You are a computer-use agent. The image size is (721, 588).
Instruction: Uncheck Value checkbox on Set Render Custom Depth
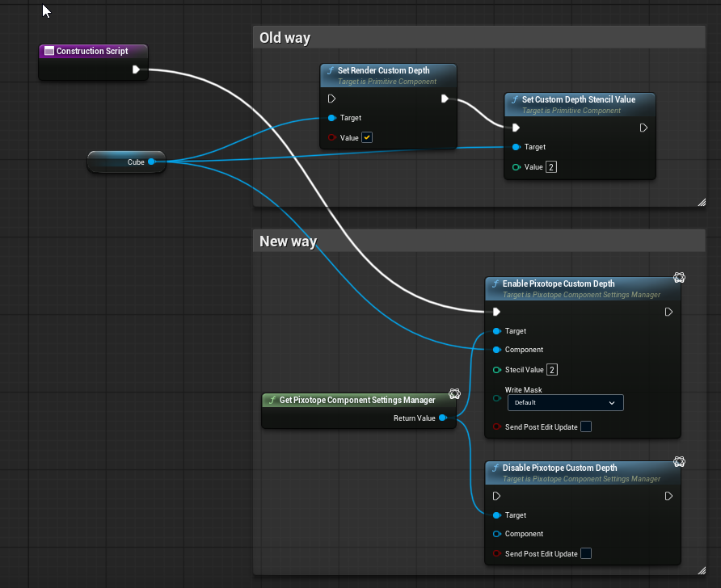(367, 137)
